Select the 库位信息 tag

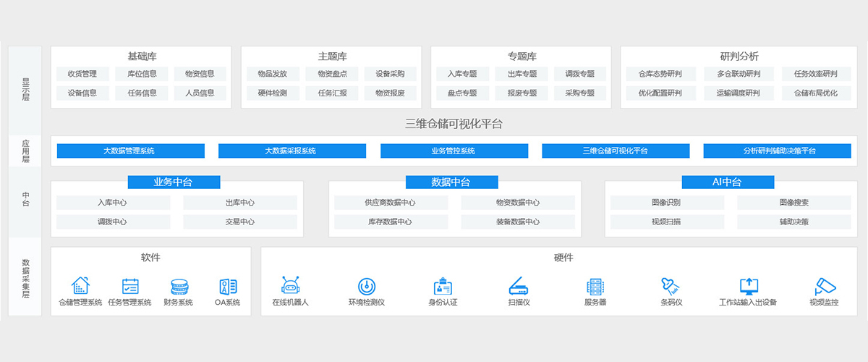pos(142,74)
